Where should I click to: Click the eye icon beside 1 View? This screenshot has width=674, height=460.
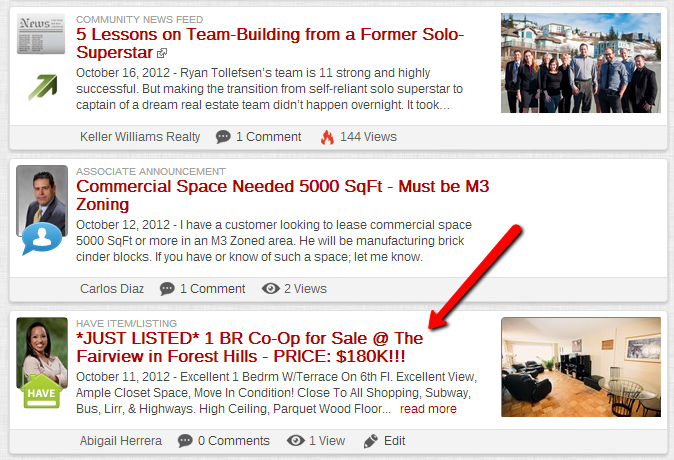pos(296,441)
